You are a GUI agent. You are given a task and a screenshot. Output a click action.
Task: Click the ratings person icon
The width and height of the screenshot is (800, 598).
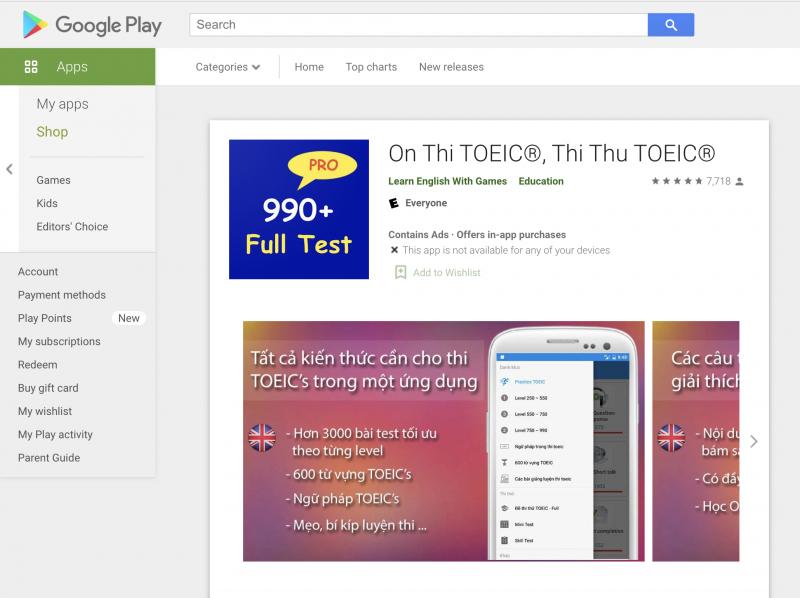point(740,182)
